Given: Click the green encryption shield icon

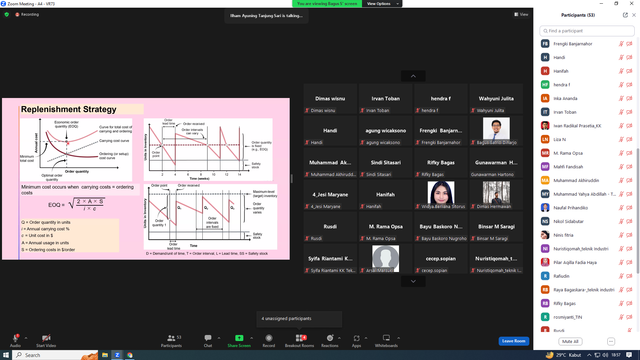Looking at the screenshot, I should click(7, 14).
